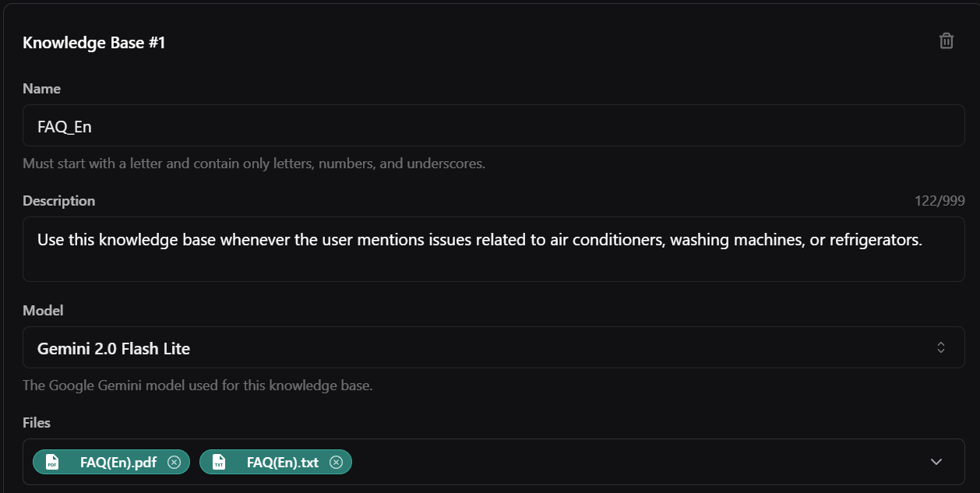Click the trash icon to delete Knowledge Base #1

coord(946,40)
